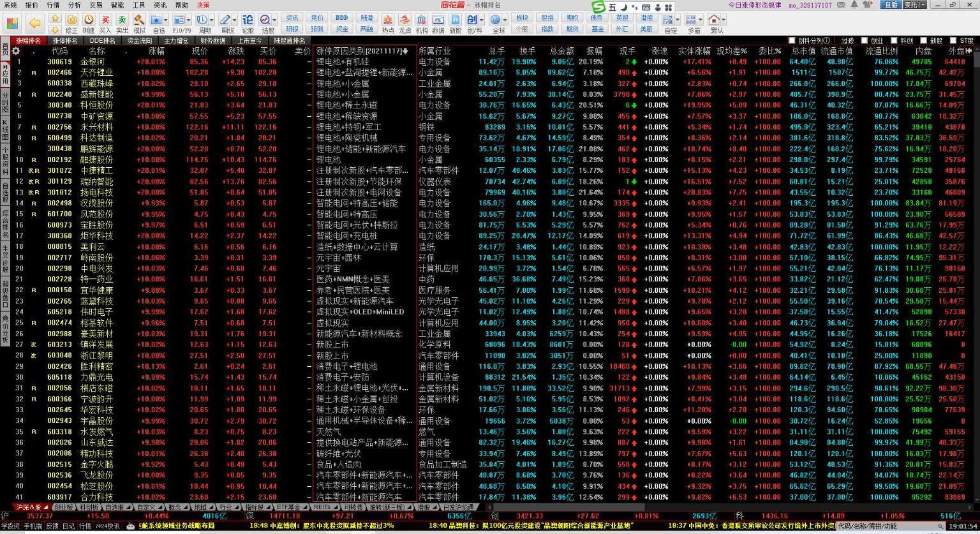
Task: Expand the 选股 dropdown arrow
Action: coord(275,20)
